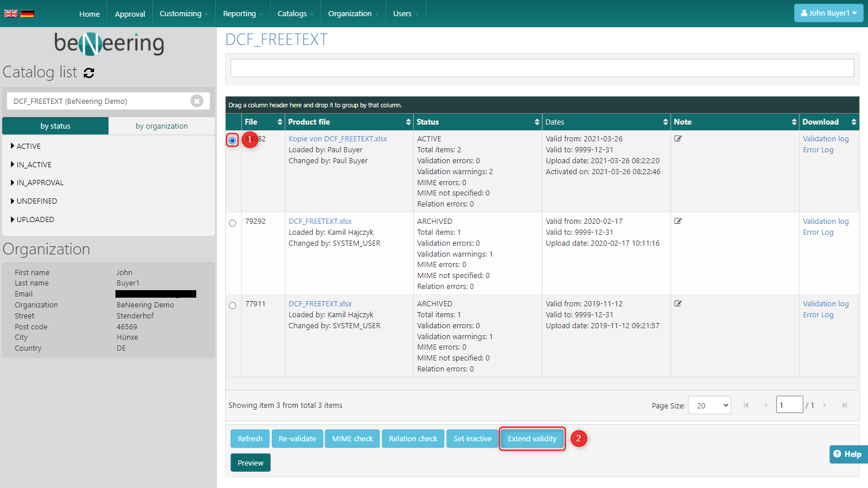Screen dimensions: 868x488
Task: Edit note for file 79292
Action: coord(678,221)
